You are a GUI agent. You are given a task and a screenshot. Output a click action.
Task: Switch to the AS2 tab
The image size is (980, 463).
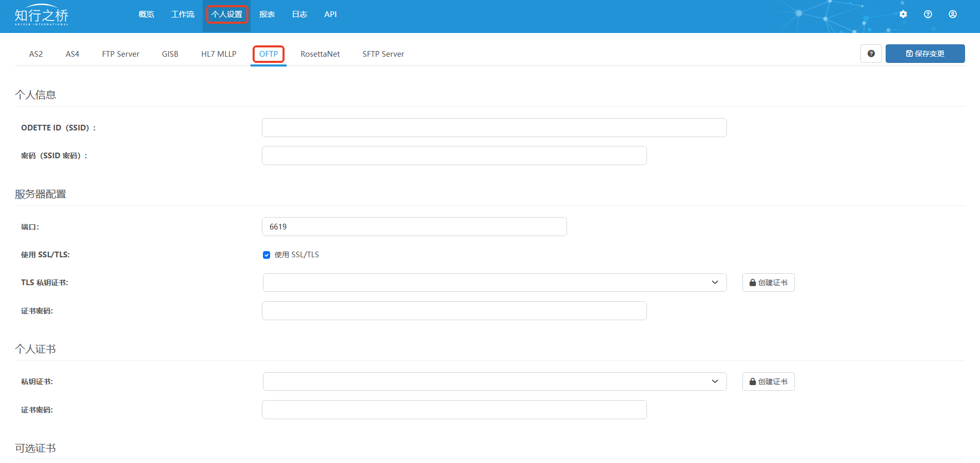click(36, 54)
